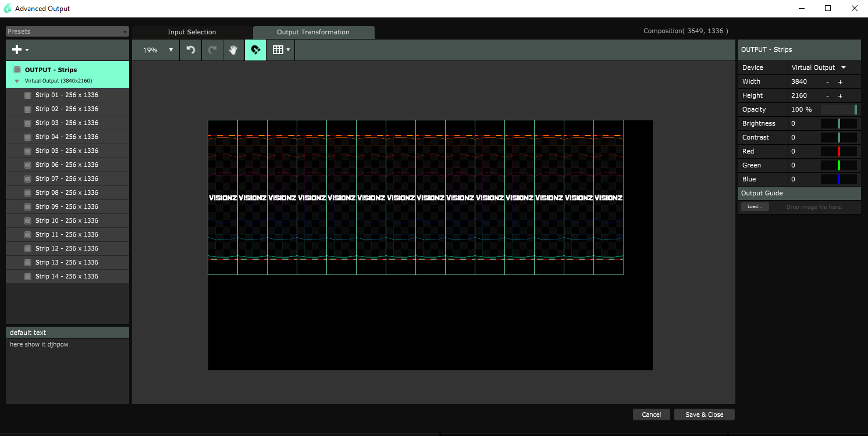Open the Presets dropdown
Viewport: 868px width, 436px height.
tap(67, 32)
